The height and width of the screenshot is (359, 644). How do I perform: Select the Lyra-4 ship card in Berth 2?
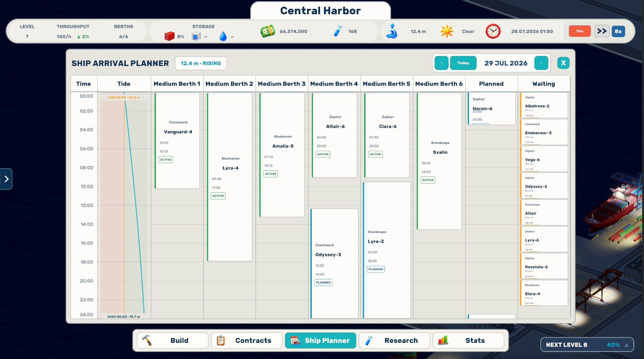(229, 177)
